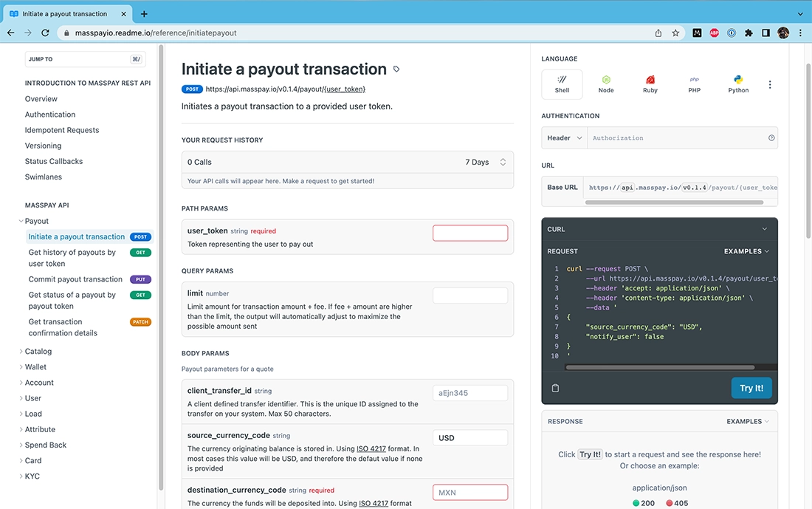
Task: Open the request EXAMPLES dropdown
Action: click(x=746, y=251)
